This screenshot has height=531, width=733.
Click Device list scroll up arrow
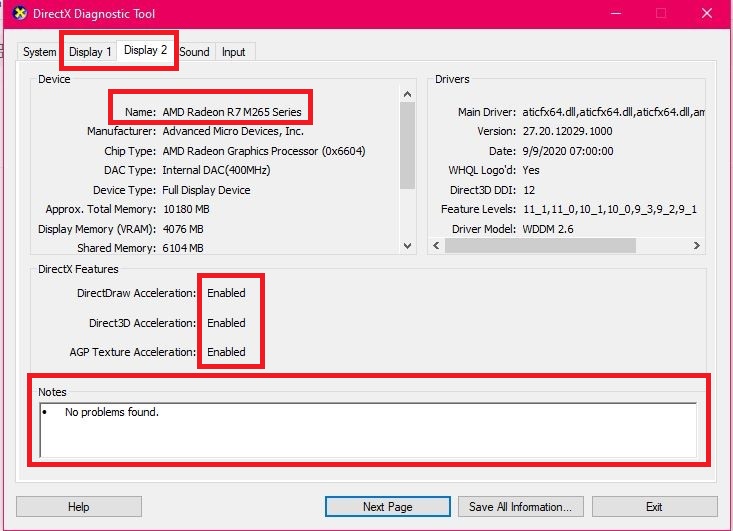(x=407, y=94)
